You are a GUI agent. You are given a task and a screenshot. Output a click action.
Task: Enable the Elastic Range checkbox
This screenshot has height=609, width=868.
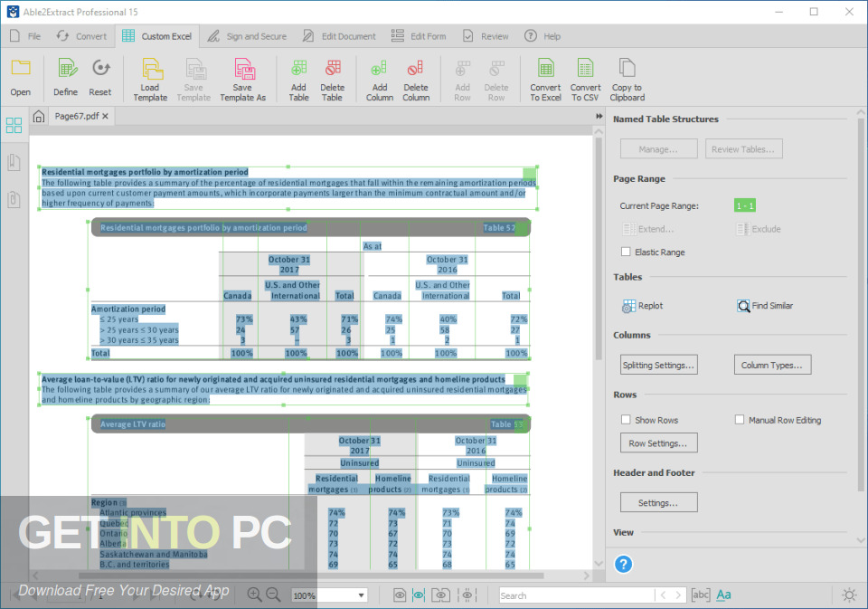point(626,252)
